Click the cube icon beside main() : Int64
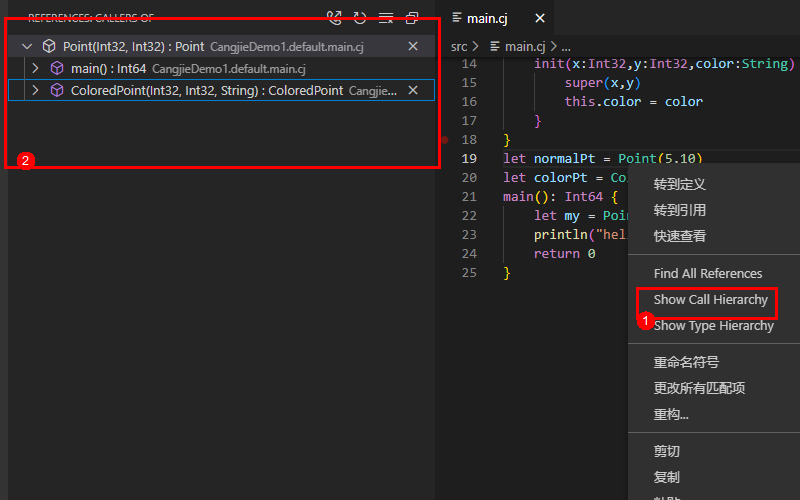Image resolution: width=800 pixels, height=500 pixels. (x=57, y=68)
